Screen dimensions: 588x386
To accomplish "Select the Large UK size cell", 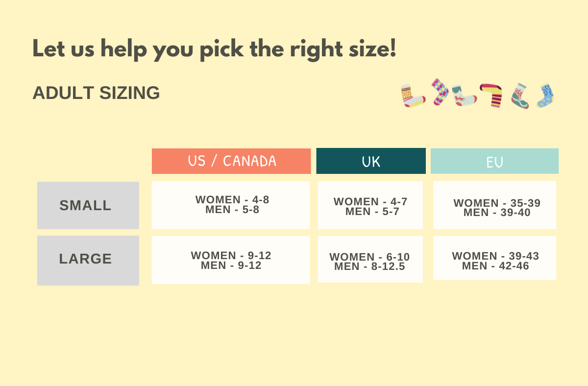I will click(x=370, y=259).
